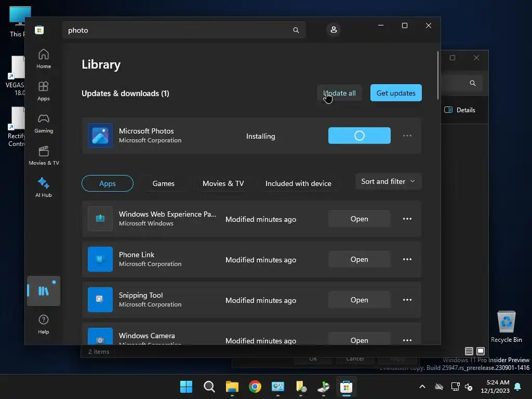Open File Explorer from taskbar
The height and width of the screenshot is (399, 532).
coord(232,387)
